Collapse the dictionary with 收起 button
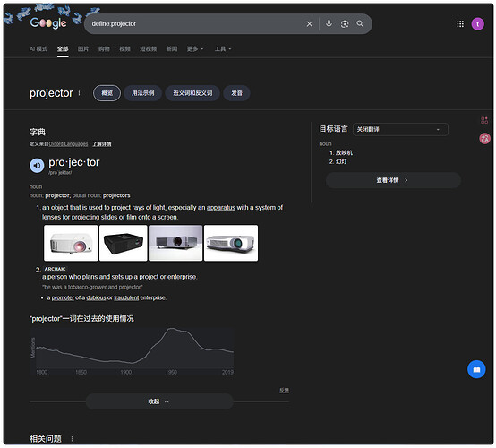Image resolution: width=496 pixels, height=448 pixels. coord(159,401)
